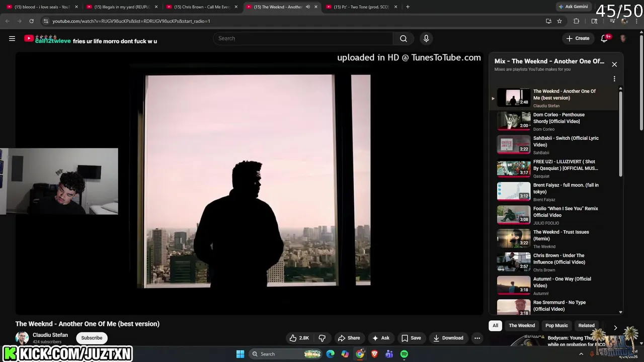Select the Pop Music filter chip
Image resolution: width=644 pixels, height=362 pixels.
pos(556,326)
